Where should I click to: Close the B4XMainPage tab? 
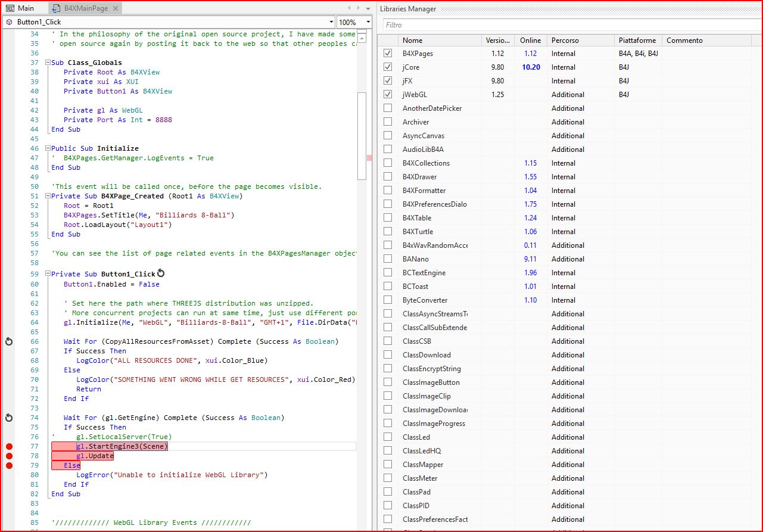coord(116,8)
